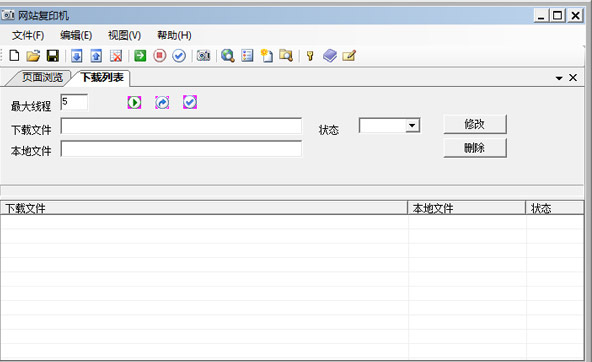This screenshot has height=362, width=592.
Task: Click the folder search magnifier icon
Action: click(286, 56)
